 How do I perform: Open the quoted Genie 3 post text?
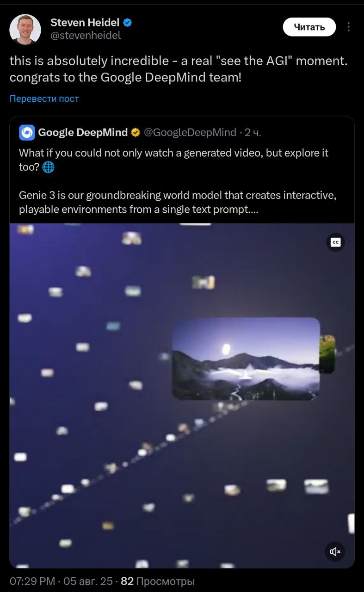pyautogui.click(x=178, y=181)
